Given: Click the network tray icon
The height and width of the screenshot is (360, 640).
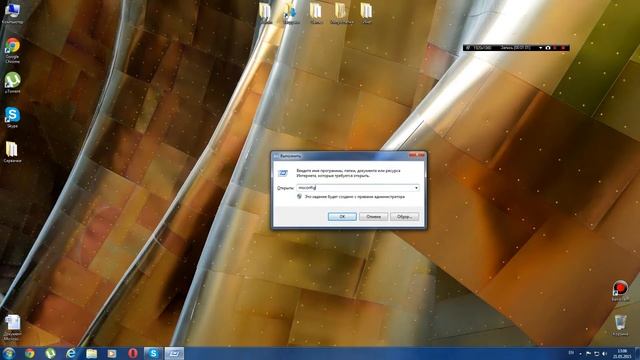Looking at the screenshot, I should 596,353.
